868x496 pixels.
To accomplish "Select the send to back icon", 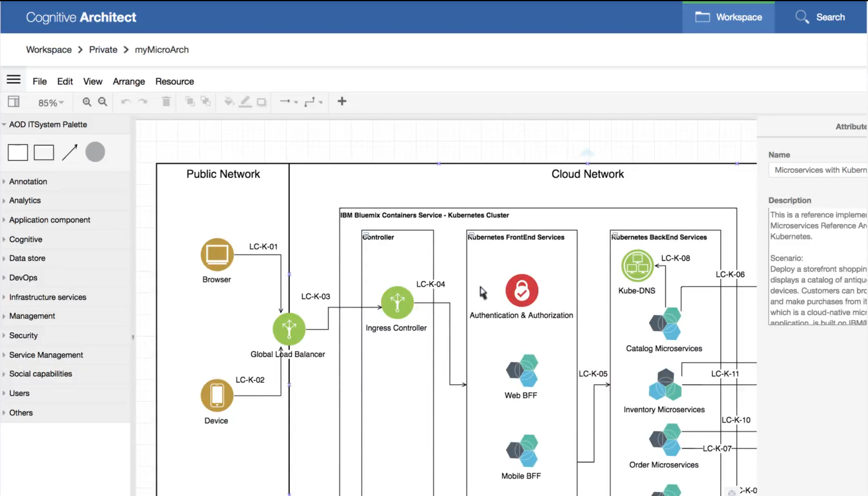I will tap(205, 101).
